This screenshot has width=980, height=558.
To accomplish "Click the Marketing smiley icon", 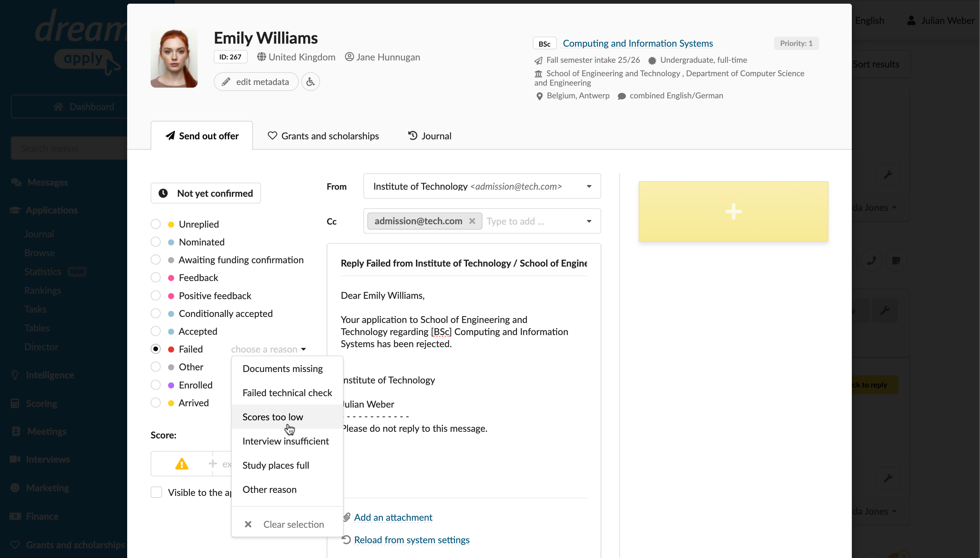I will (15, 487).
